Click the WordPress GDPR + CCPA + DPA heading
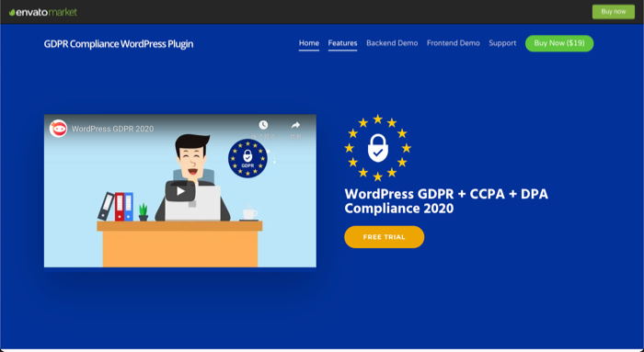Image resolution: width=644 pixels, height=352 pixels. tap(446, 201)
